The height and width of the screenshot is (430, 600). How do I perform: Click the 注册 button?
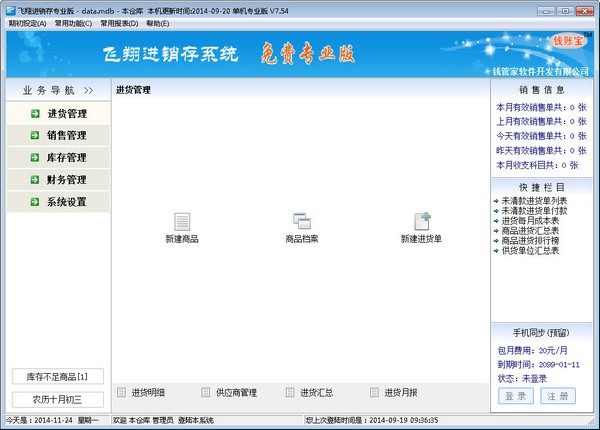click(x=558, y=396)
